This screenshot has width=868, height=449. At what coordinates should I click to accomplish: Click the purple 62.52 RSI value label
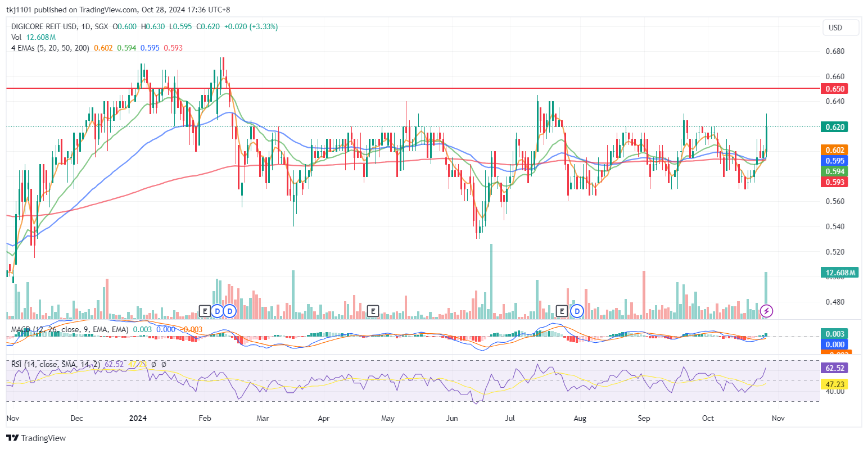coord(835,368)
